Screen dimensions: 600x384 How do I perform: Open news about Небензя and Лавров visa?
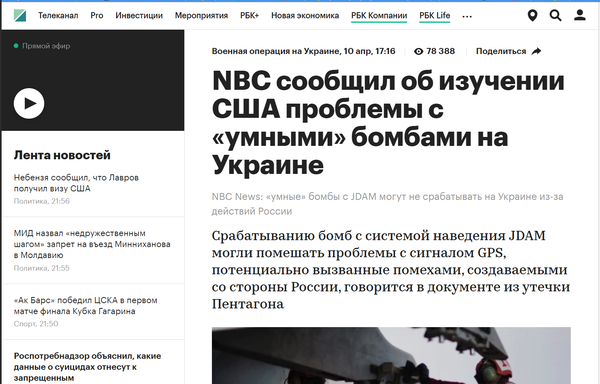76,183
